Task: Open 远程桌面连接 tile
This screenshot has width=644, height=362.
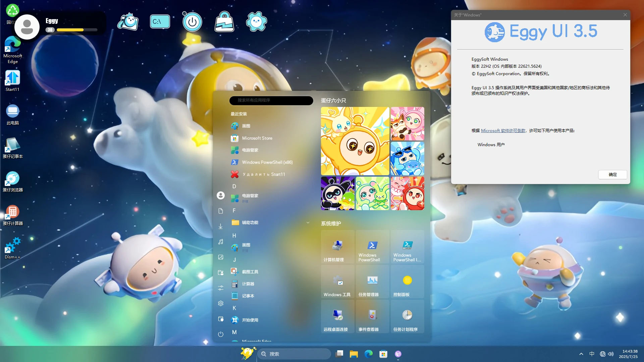Action: [338, 316]
